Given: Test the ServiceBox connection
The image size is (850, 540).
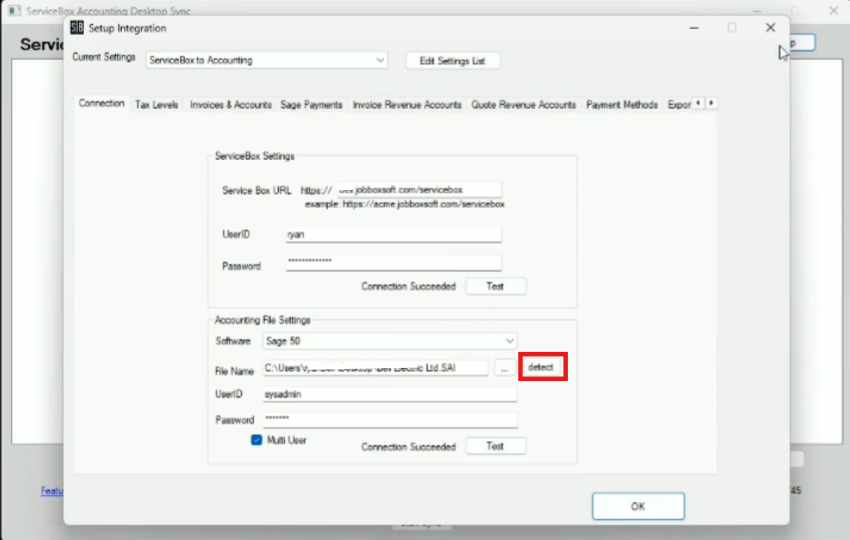Looking at the screenshot, I should tap(495, 286).
